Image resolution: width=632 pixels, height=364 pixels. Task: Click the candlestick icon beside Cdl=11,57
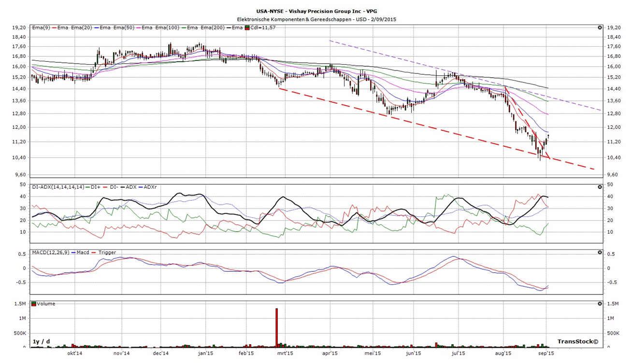tap(247, 28)
